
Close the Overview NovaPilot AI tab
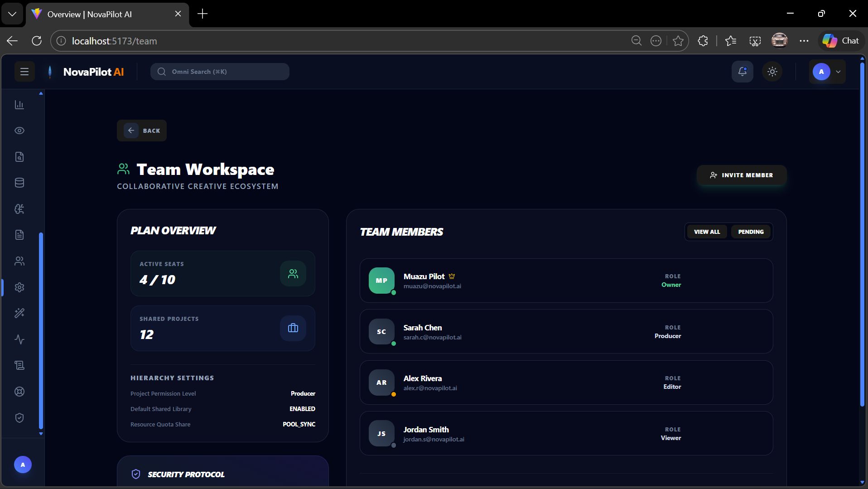178,14
